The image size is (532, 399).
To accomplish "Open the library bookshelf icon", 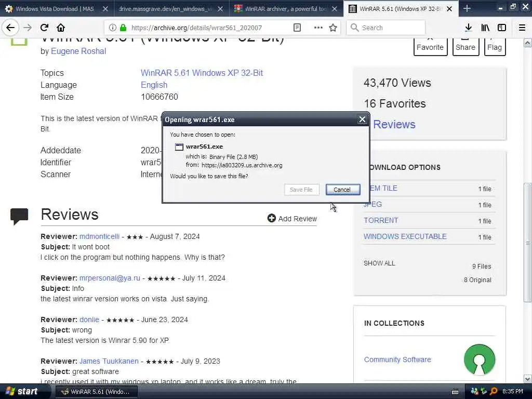I will pos(485,28).
